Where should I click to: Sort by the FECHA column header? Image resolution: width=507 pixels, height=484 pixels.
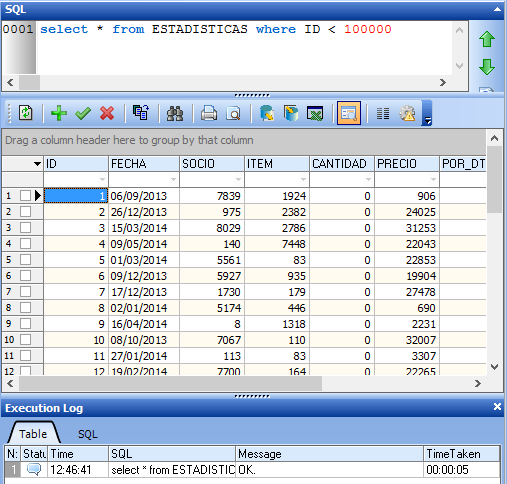click(x=144, y=164)
